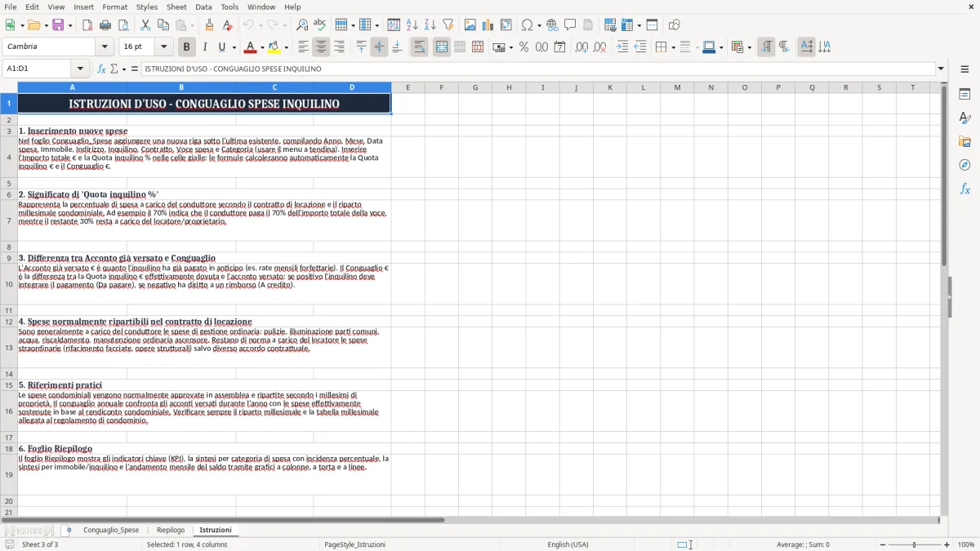The height and width of the screenshot is (551, 980).
Task: Switch to Riepilogo sheet tab
Action: (x=171, y=530)
